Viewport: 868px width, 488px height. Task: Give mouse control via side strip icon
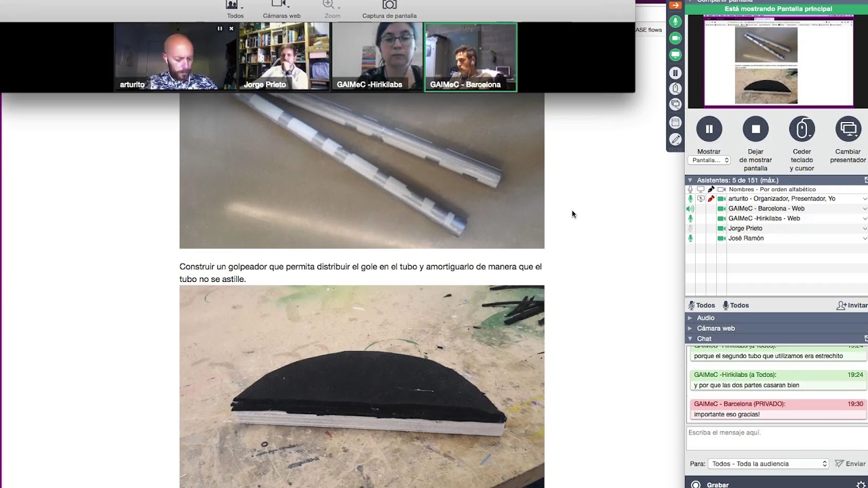coord(675,88)
